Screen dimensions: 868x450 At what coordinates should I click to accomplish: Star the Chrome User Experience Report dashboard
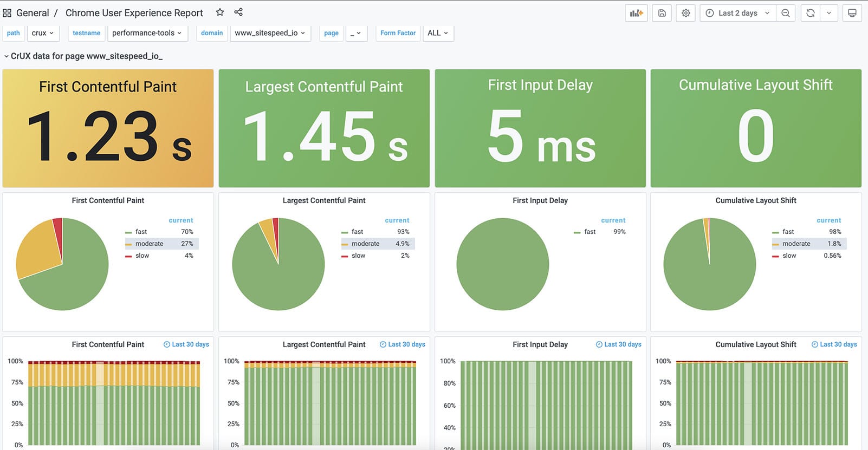(219, 12)
